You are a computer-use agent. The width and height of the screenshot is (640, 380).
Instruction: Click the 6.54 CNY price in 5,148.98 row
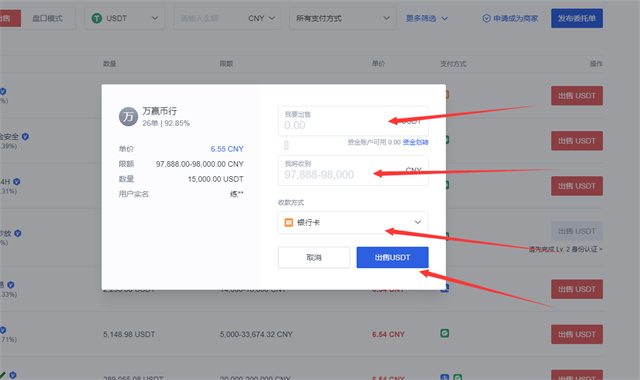[388, 334]
